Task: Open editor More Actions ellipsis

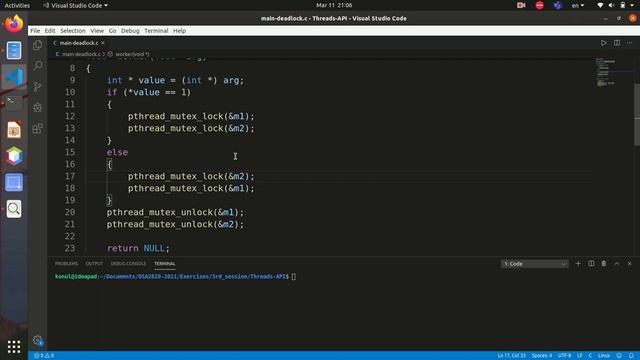Action: (x=629, y=43)
